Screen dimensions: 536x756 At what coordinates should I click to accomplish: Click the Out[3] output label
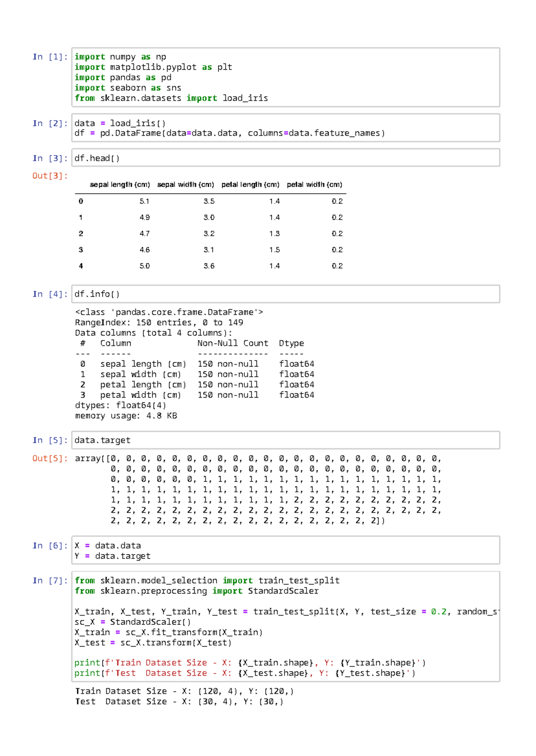coord(50,175)
